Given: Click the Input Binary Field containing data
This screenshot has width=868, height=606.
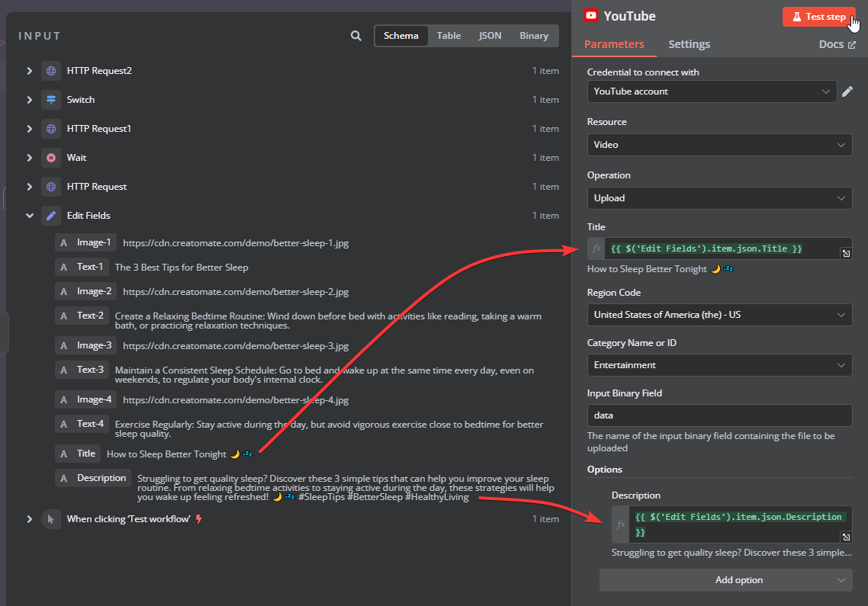Looking at the screenshot, I should 719,415.
